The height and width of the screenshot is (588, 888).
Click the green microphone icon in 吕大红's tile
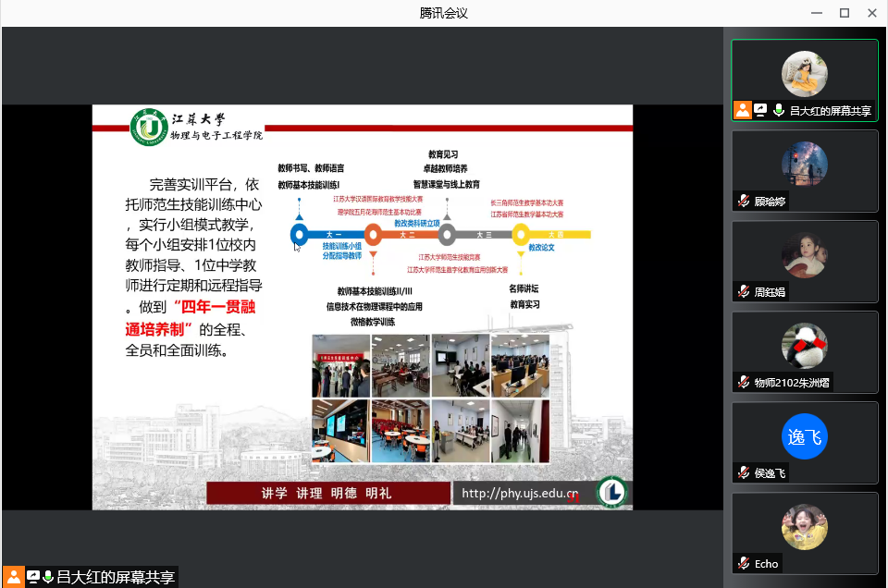click(779, 110)
